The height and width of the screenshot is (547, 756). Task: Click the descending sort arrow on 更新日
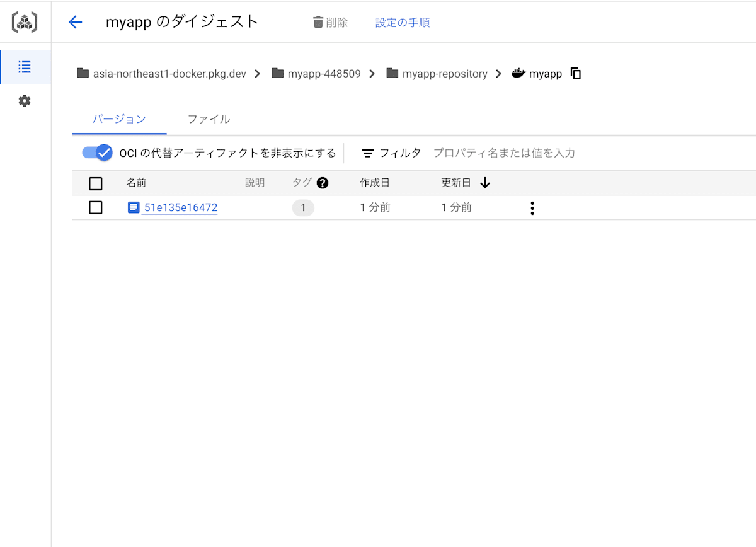(485, 183)
